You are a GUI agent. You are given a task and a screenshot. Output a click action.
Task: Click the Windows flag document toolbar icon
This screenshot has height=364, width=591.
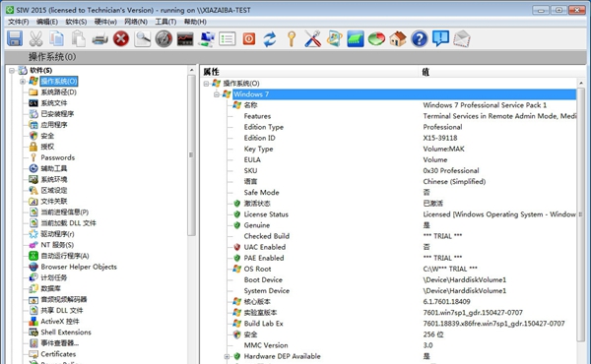tap(334, 38)
